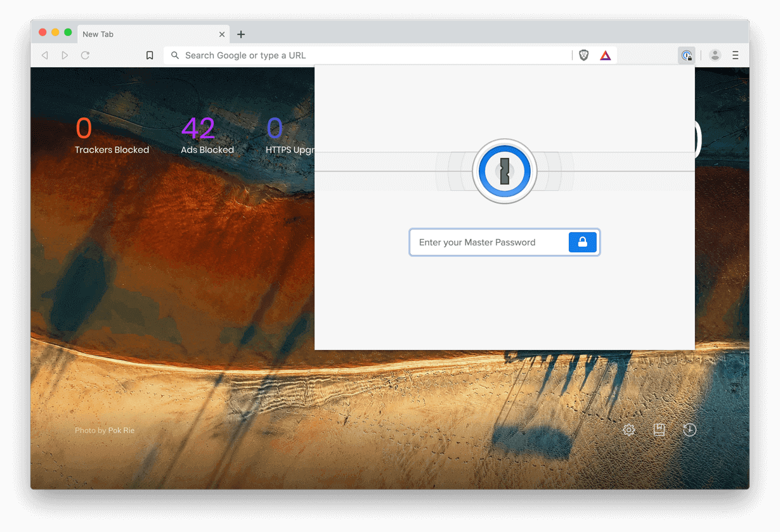780x532 pixels.
Task: Click the 1Password X extension icon
Action: [x=687, y=55]
